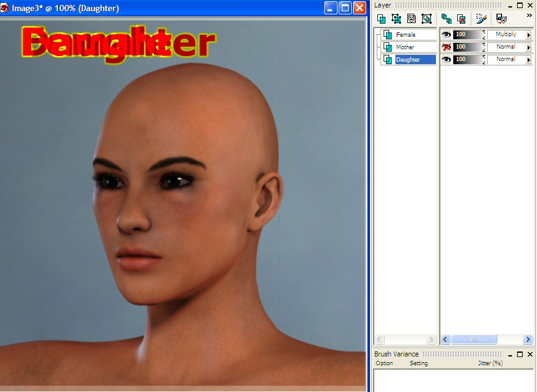The image size is (537, 392).
Task: Click the Option column header in Brush Variance
Action: tap(384, 363)
